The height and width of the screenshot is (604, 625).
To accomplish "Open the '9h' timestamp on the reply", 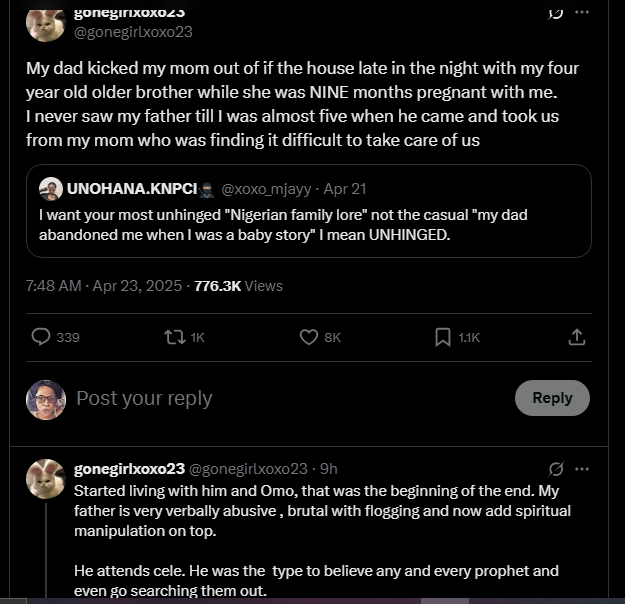I will [x=328, y=468].
